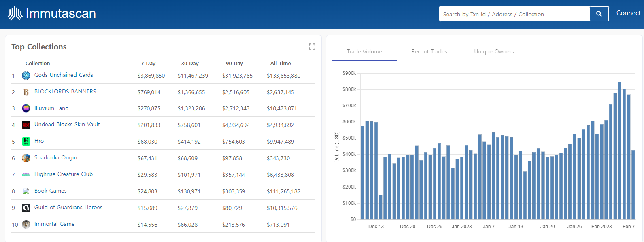This screenshot has width=644, height=242.
Task: Click the Connect button
Action: click(628, 13)
